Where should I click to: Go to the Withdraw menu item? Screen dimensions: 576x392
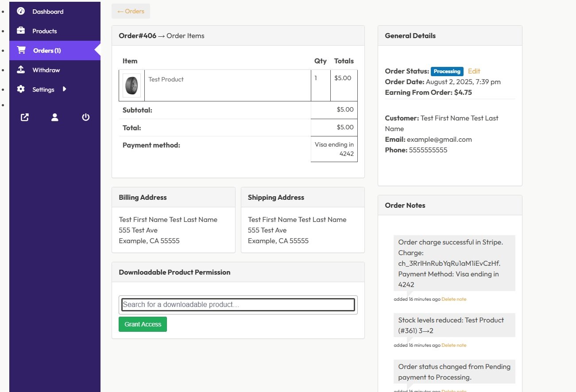[46, 70]
